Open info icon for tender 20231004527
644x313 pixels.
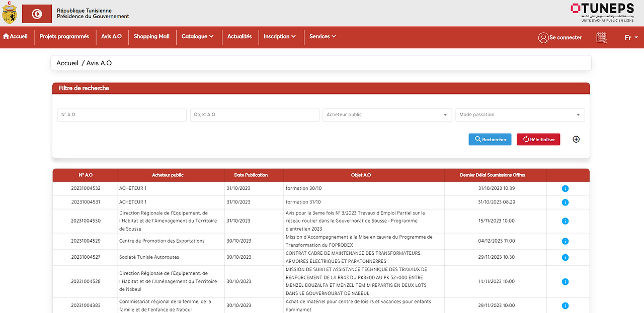pos(565,257)
